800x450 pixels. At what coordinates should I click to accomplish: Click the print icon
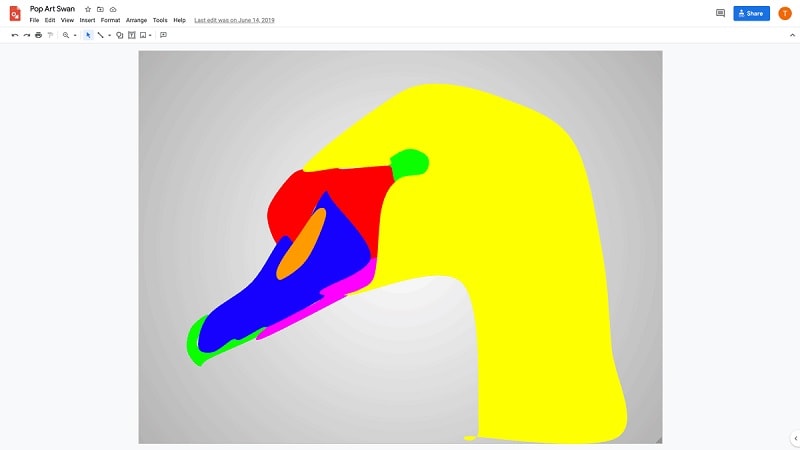pos(38,35)
